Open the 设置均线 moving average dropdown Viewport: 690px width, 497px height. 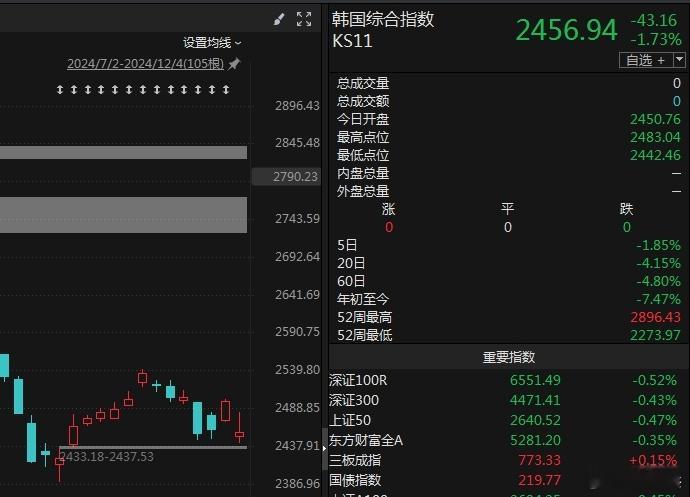[x=212, y=43]
